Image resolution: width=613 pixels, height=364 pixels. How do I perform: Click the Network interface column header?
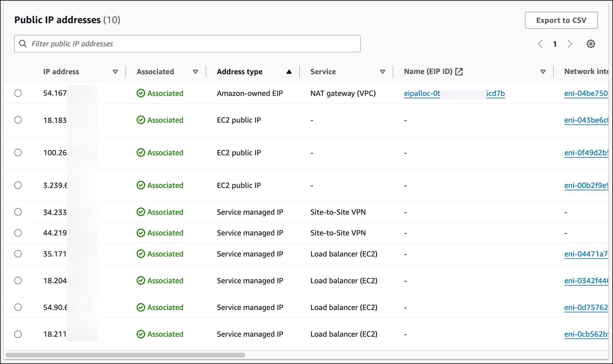tap(586, 72)
